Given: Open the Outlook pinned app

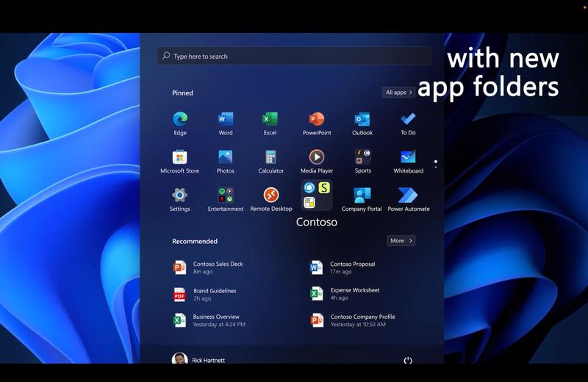Looking at the screenshot, I should click(x=362, y=123).
